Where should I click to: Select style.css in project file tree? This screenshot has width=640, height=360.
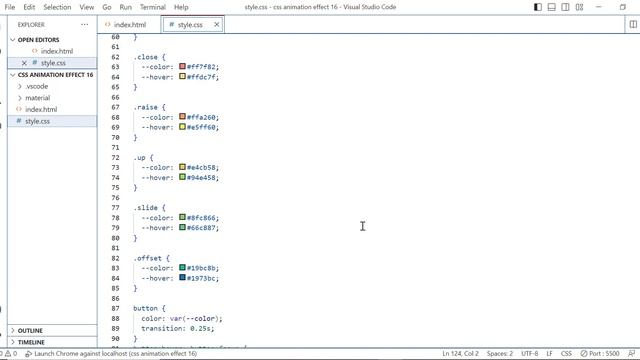(38, 121)
